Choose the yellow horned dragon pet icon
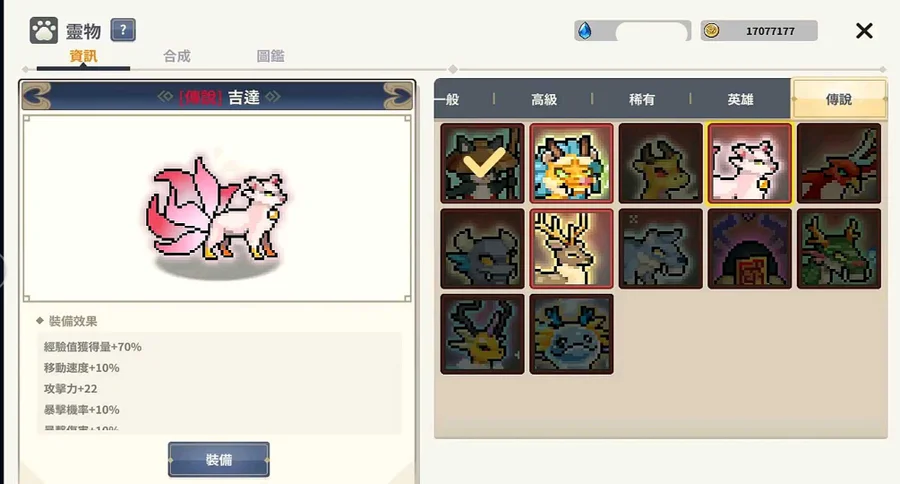Viewport: 900px width, 484px height. click(482, 334)
